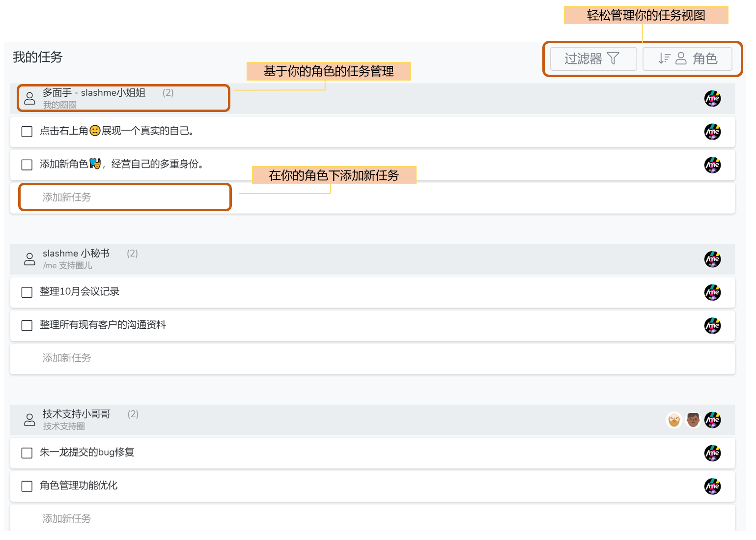Click circle name 我的圈圈

(x=59, y=105)
